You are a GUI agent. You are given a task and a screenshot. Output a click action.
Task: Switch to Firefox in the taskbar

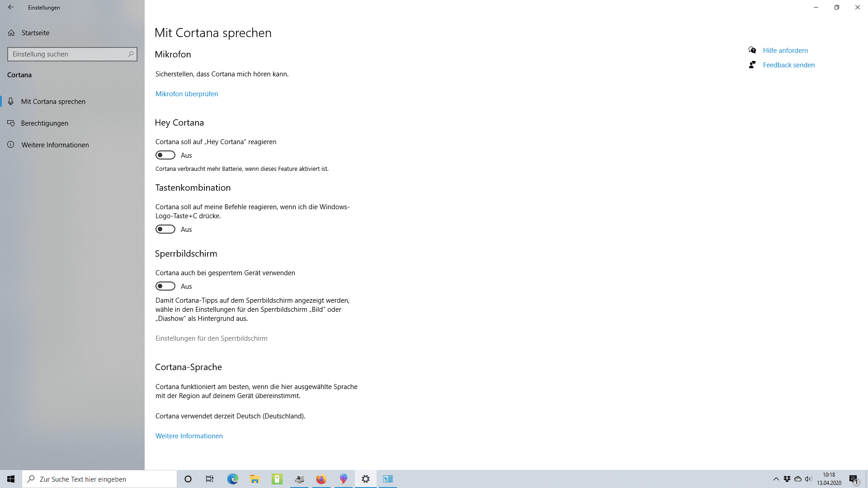tap(321, 479)
